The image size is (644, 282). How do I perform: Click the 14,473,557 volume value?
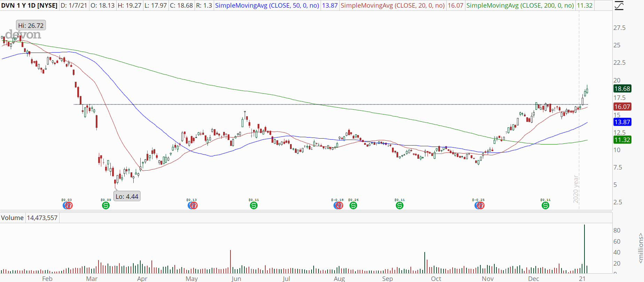tap(42, 218)
